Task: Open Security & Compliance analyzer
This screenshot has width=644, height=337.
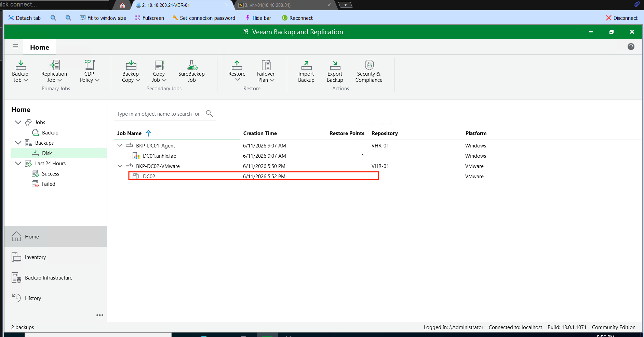Action: pyautogui.click(x=369, y=71)
